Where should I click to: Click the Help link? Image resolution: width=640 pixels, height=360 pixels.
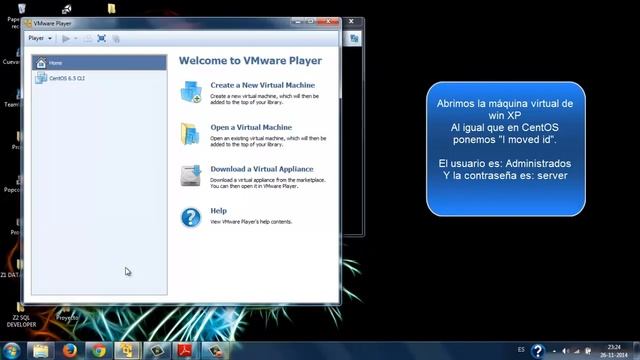pyautogui.click(x=218, y=211)
